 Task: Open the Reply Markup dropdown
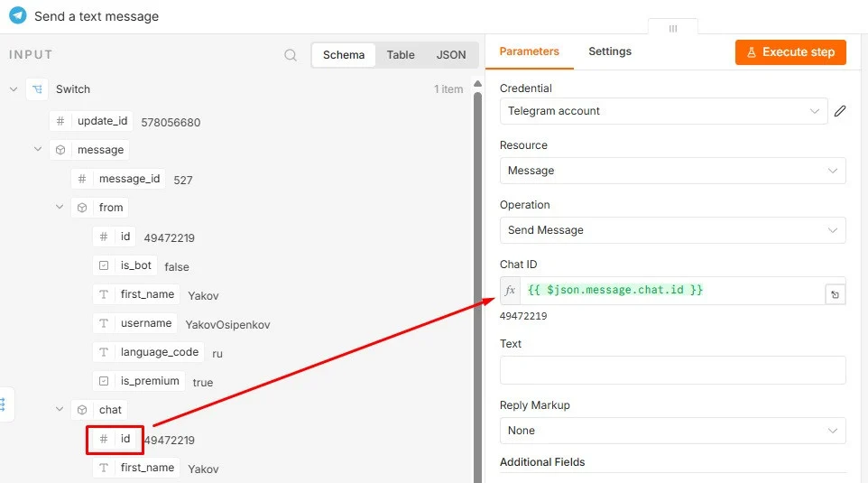[672, 431]
